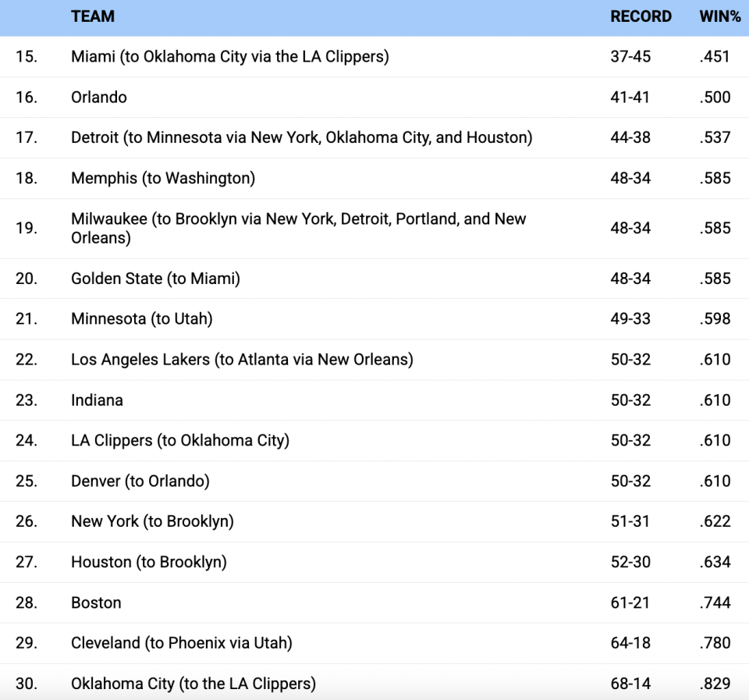Select New York's 51-31 record
The height and width of the screenshot is (700, 749).
click(x=630, y=521)
